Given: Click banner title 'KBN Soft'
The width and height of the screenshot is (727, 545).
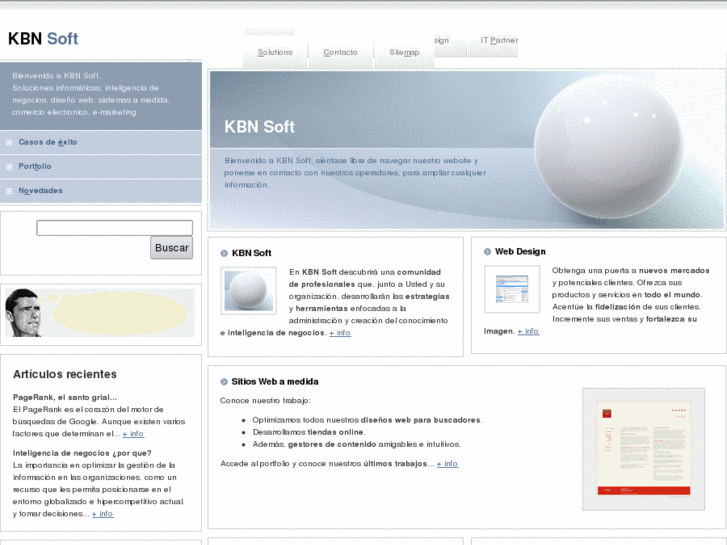Looking at the screenshot, I should tap(259, 127).
